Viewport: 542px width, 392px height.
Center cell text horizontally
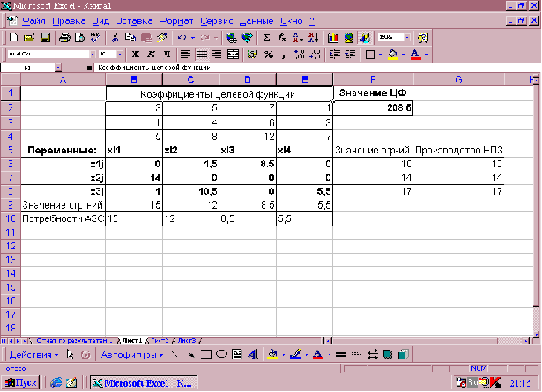202,55
